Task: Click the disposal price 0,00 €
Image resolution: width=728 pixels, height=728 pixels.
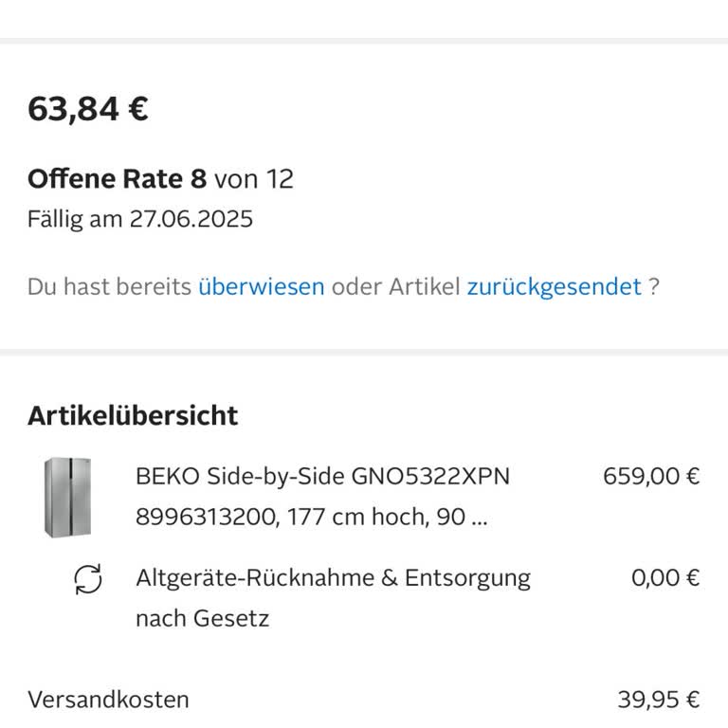Action: click(x=664, y=577)
